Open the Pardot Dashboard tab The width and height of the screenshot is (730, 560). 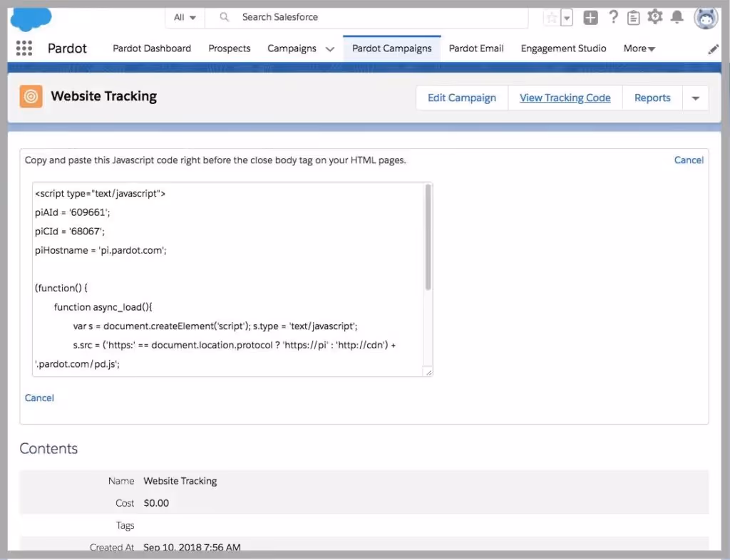[152, 48]
